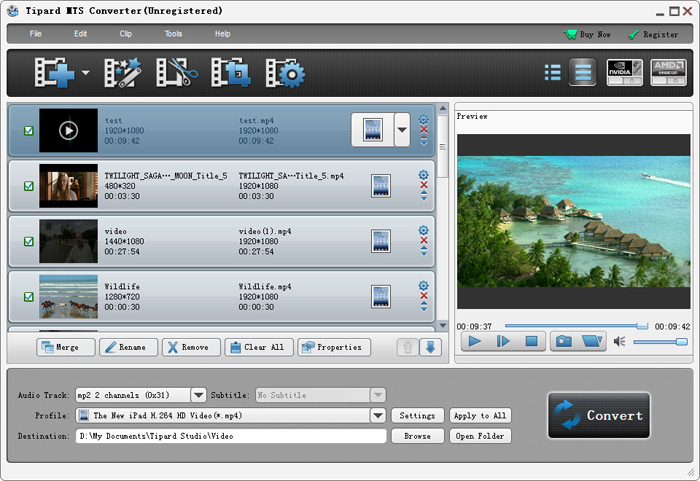Take a snapshot with camera icon
The height and width of the screenshot is (481, 700).
tap(563, 342)
